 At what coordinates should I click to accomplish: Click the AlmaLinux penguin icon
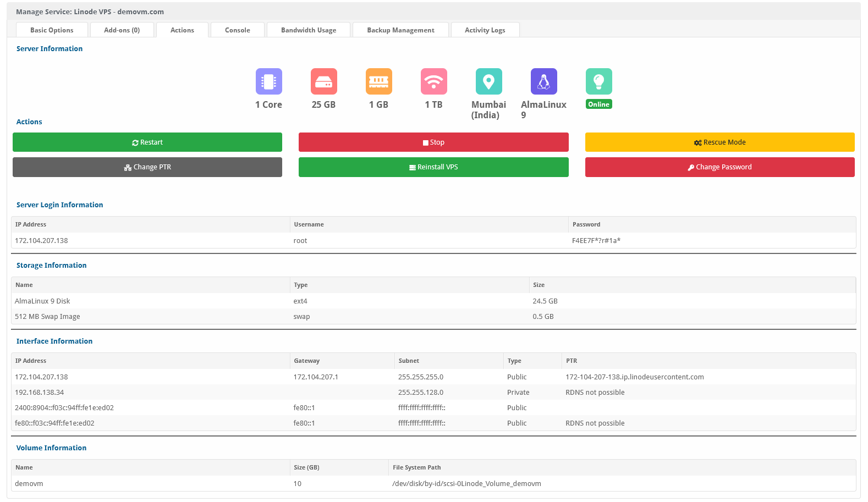543,81
